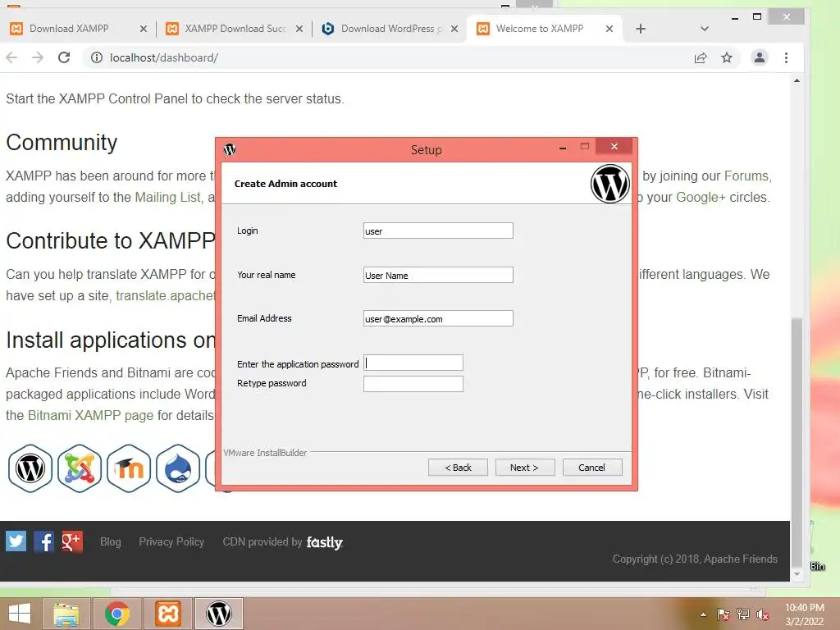Open the Google+ footer icon
The height and width of the screenshot is (630, 840).
(72, 541)
